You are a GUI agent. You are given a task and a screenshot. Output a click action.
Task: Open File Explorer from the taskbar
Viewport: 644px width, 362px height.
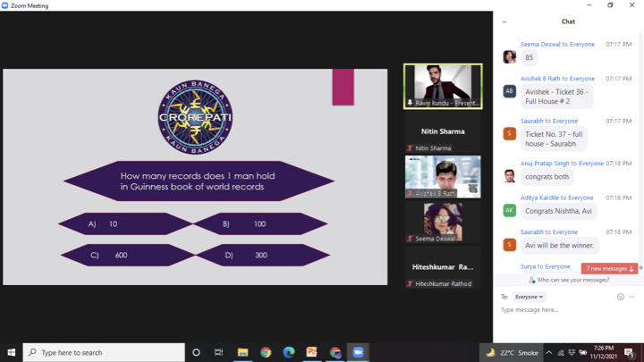(242, 352)
